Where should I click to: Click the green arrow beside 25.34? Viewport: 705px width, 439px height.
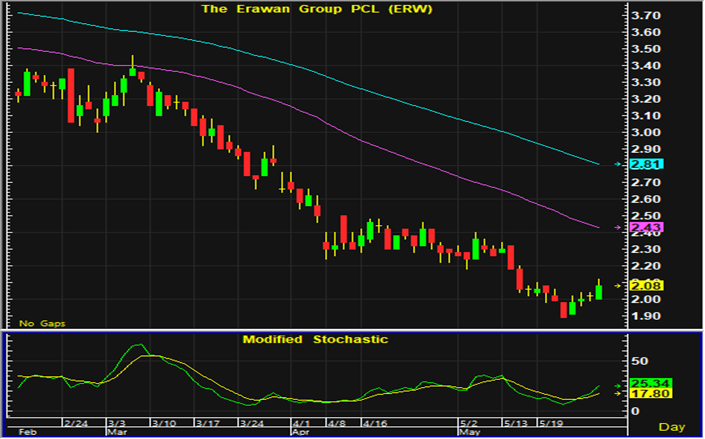click(x=618, y=386)
